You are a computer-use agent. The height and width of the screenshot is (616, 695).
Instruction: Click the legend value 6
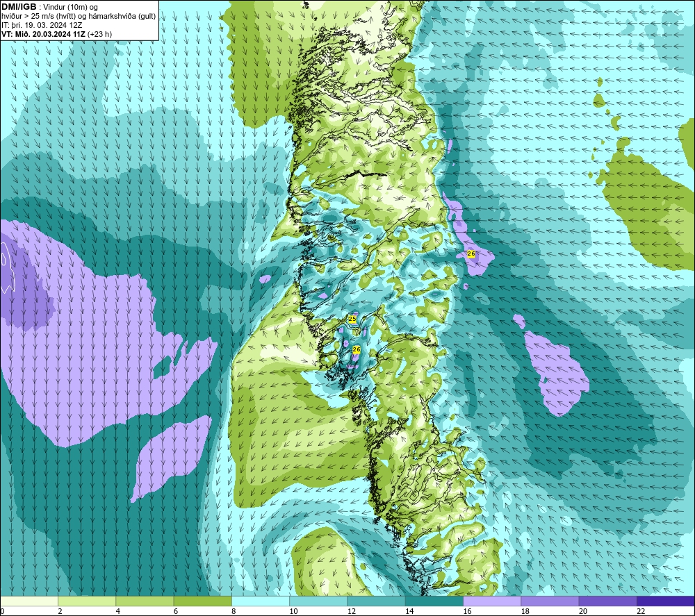pyautogui.click(x=176, y=611)
